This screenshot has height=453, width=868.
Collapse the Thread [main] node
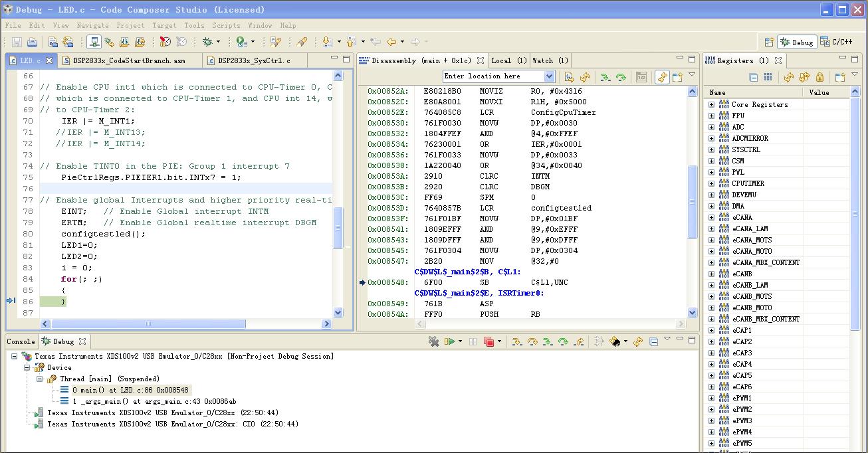coord(39,379)
